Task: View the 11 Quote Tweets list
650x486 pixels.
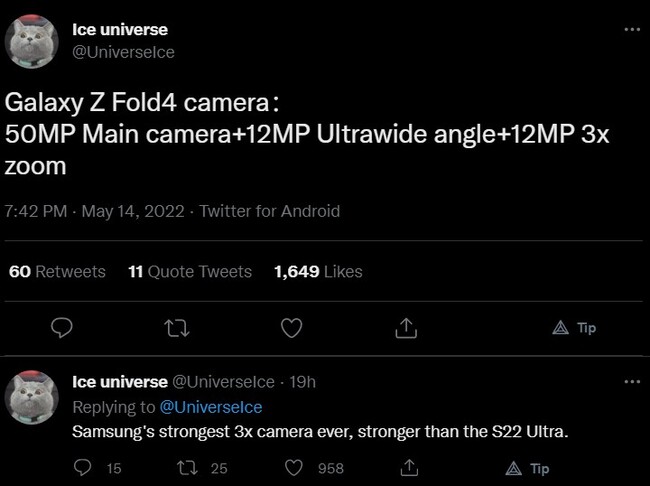Action: pos(190,271)
